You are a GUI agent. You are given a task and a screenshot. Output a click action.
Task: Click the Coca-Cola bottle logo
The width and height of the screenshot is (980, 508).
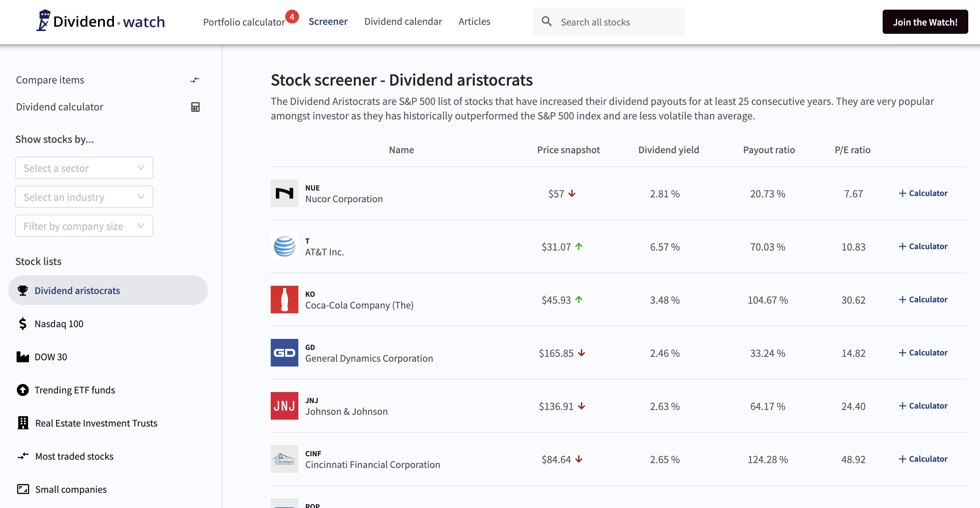pyautogui.click(x=284, y=300)
